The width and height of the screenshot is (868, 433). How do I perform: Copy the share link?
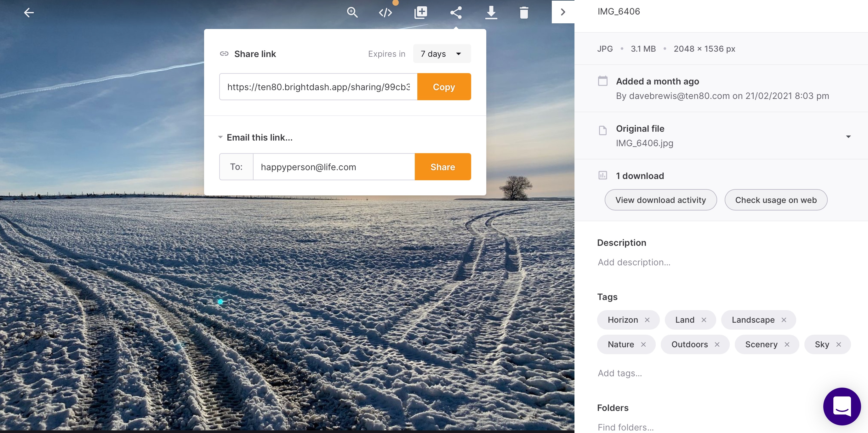[x=444, y=87]
